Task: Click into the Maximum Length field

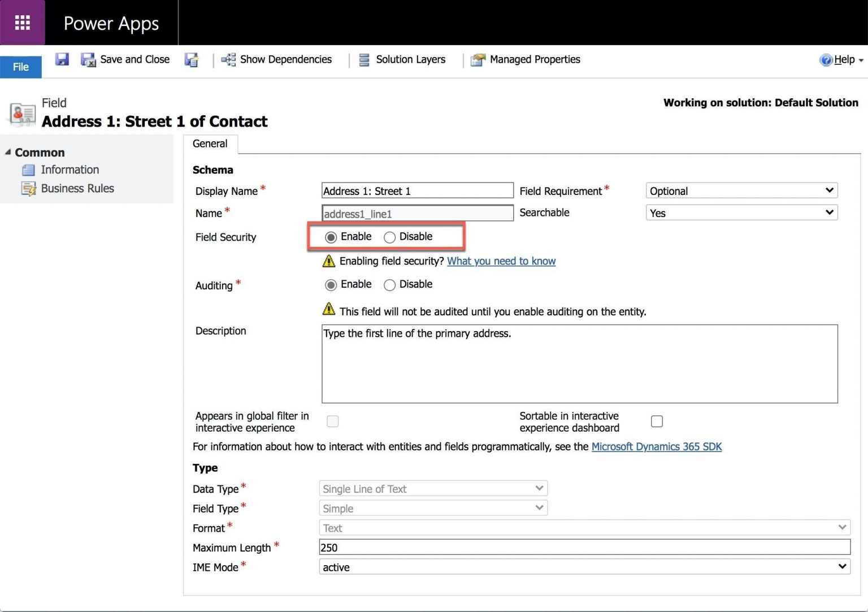Action: point(584,547)
